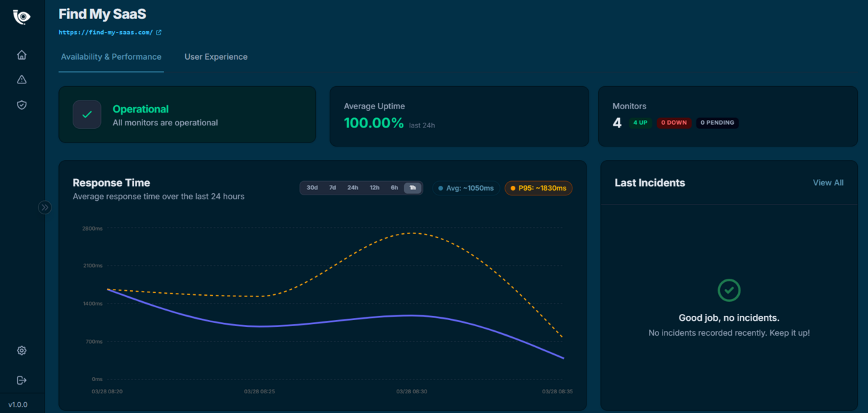Select the 1h time range
The image size is (868, 413).
pos(412,188)
